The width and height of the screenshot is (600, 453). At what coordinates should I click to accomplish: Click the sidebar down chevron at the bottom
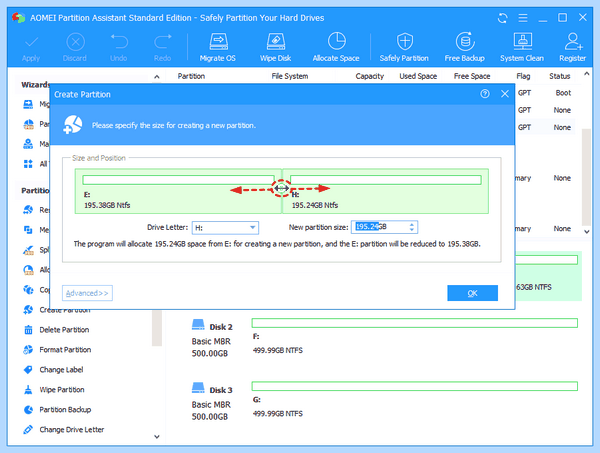[157, 437]
